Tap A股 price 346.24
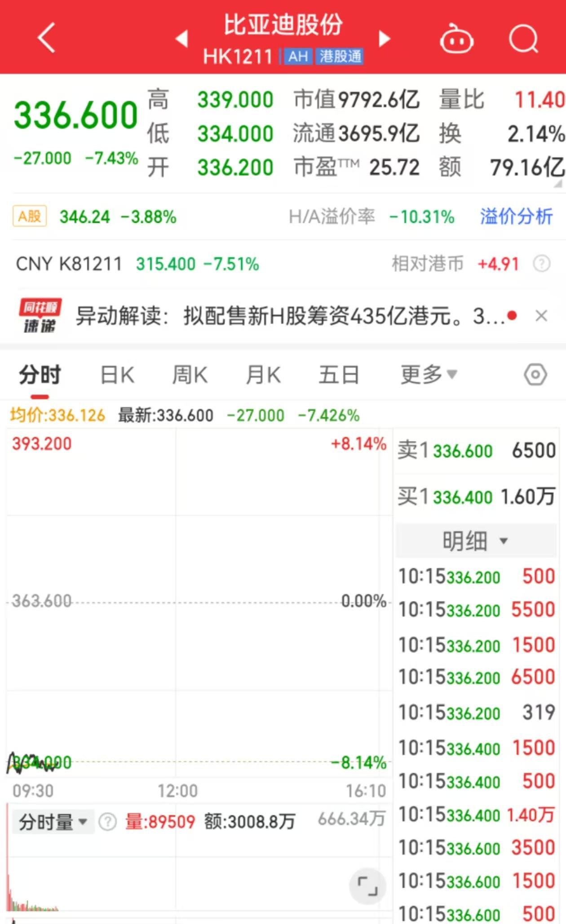 pyautogui.click(x=85, y=217)
